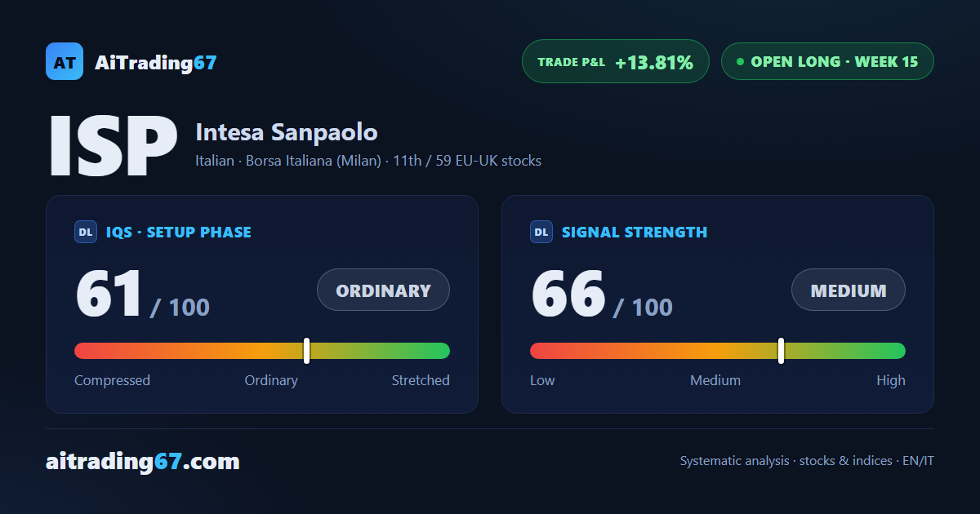Click the DL badge beside IQS Setup Phase
The height and width of the screenshot is (514, 980).
click(86, 232)
